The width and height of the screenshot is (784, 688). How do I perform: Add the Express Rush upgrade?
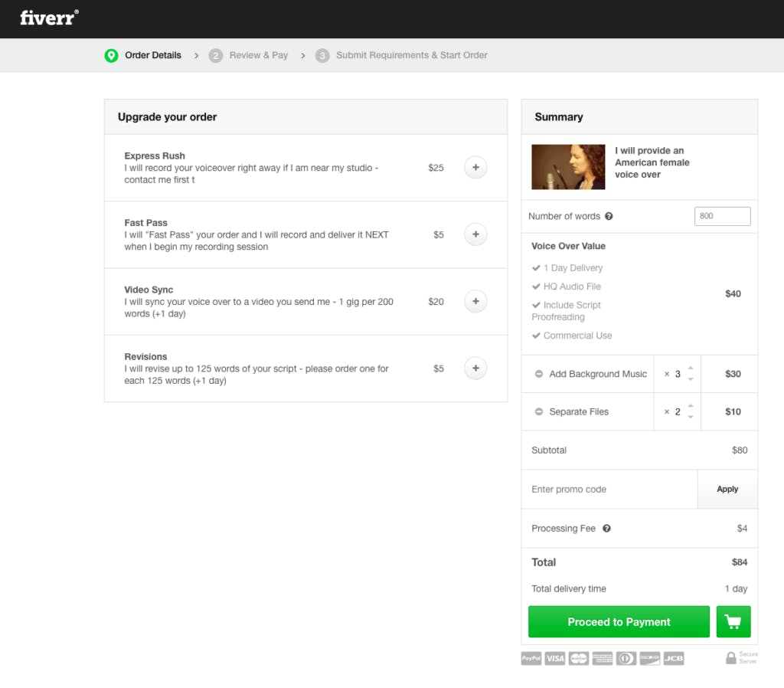tap(475, 167)
